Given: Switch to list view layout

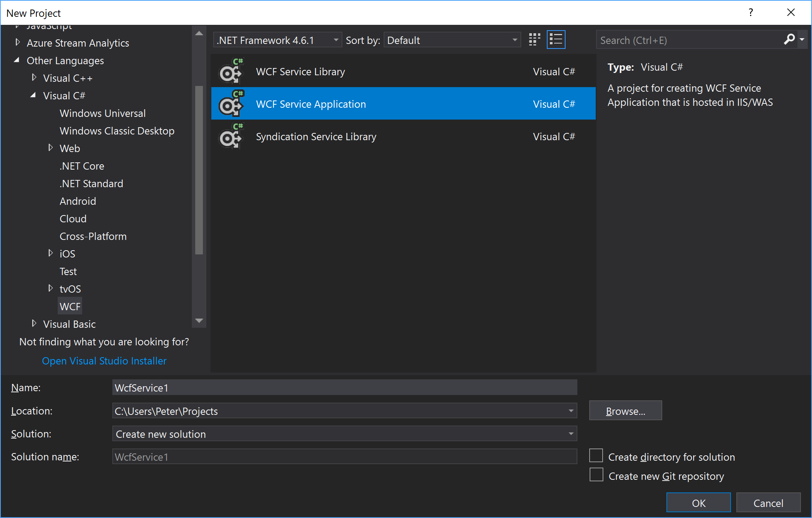Looking at the screenshot, I should [x=556, y=40].
